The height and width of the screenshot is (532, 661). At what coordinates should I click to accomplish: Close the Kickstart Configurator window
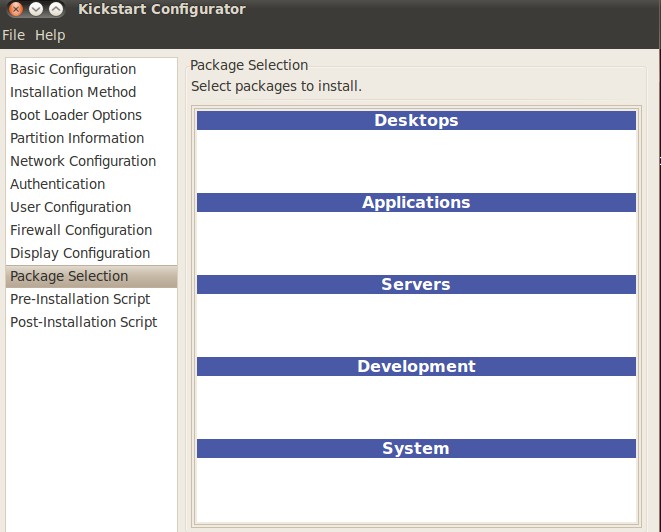[x=16, y=8]
